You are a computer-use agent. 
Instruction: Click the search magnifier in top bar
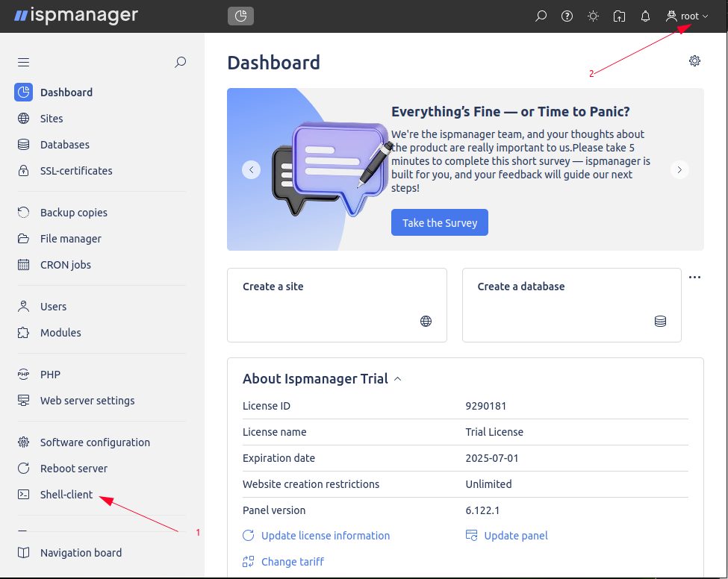(x=541, y=16)
